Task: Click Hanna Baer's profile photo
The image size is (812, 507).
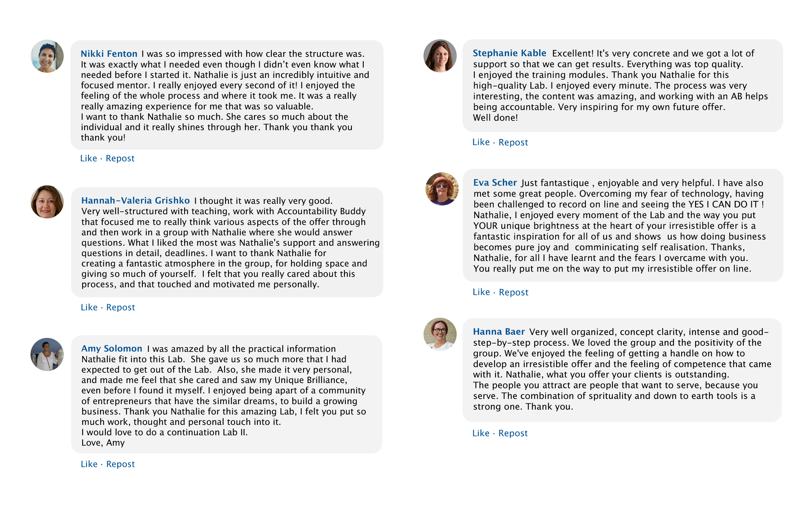Action: click(x=440, y=334)
